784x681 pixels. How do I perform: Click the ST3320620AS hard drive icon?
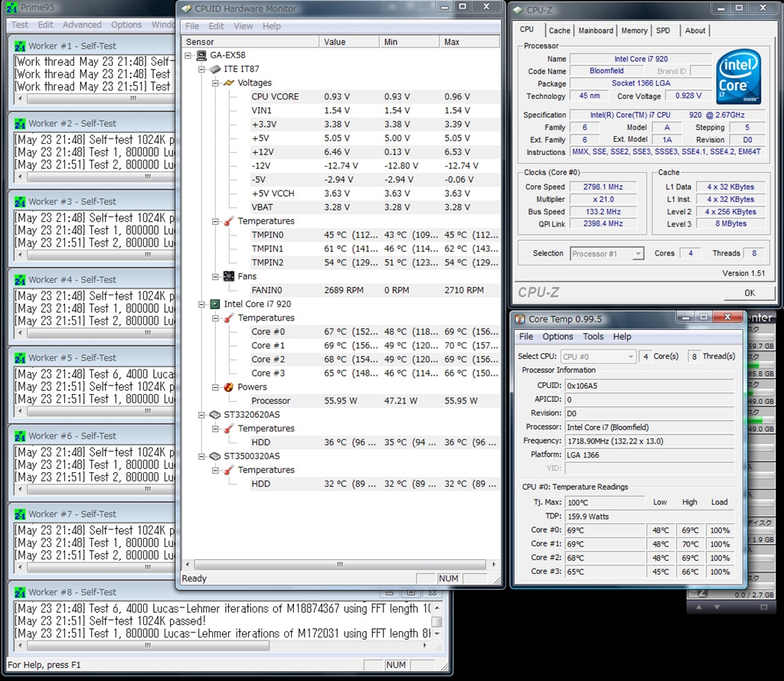[215, 415]
